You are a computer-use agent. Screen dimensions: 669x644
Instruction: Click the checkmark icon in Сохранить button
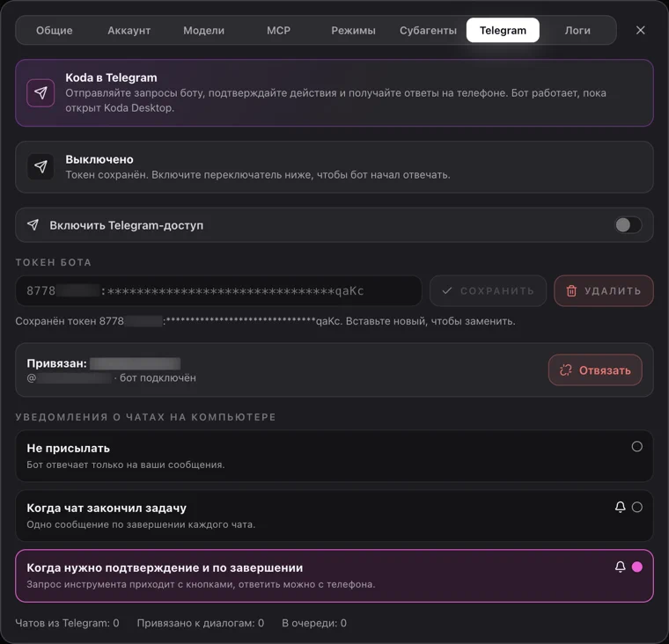tap(447, 291)
